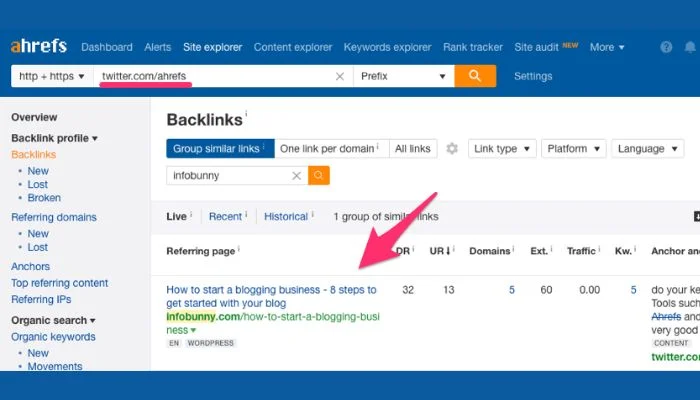
Task: Collapse the Organic search section
Action: click(x=53, y=320)
